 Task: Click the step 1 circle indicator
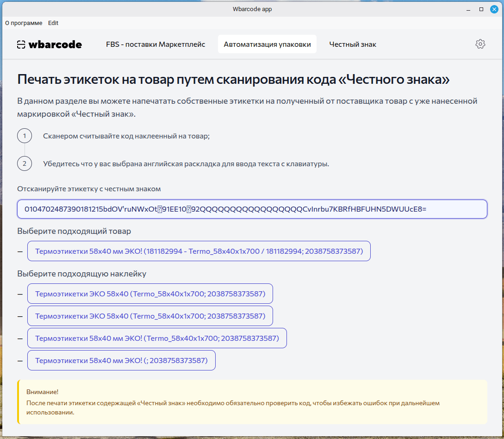pos(24,136)
